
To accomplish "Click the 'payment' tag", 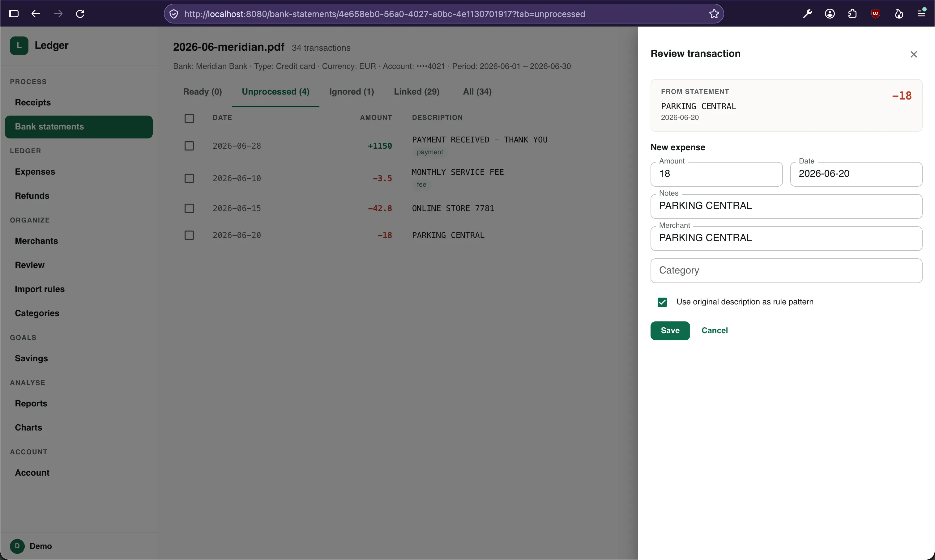I will click(x=429, y=152).
